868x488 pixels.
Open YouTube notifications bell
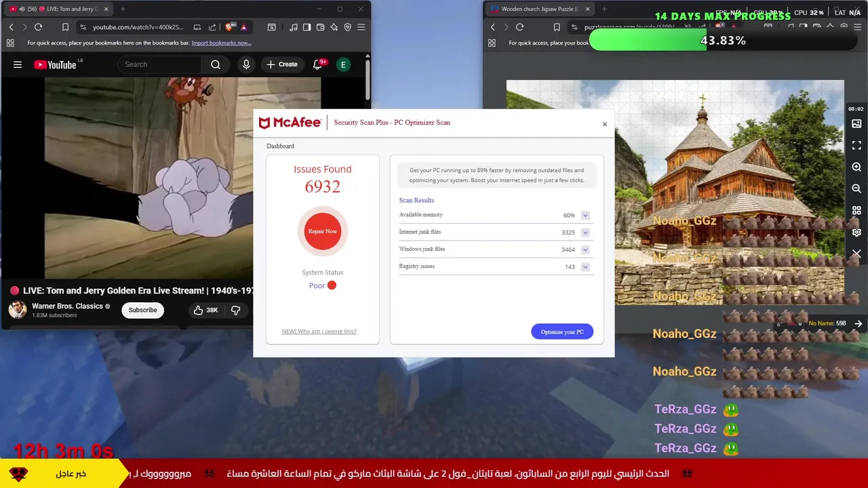coord(317,64)
